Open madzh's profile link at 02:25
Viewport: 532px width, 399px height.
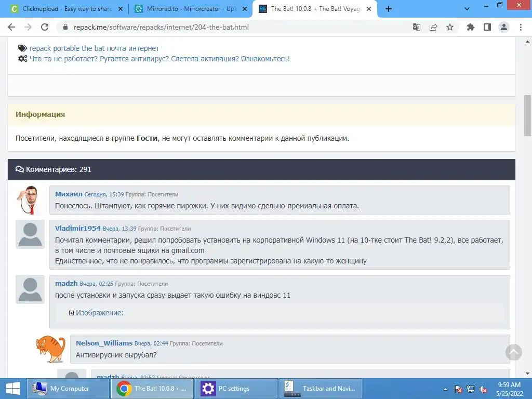[66, 283]
